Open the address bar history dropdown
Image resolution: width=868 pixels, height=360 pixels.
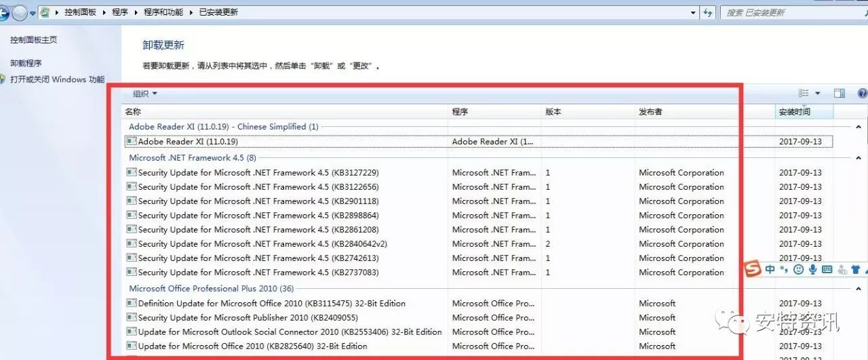(x=693, y=12)
